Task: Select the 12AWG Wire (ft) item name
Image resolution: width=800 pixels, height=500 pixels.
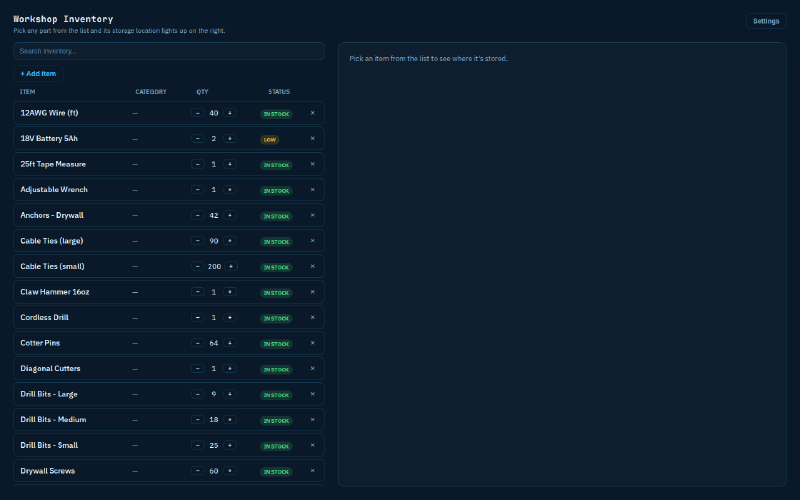Action: [x=49, y=113]
